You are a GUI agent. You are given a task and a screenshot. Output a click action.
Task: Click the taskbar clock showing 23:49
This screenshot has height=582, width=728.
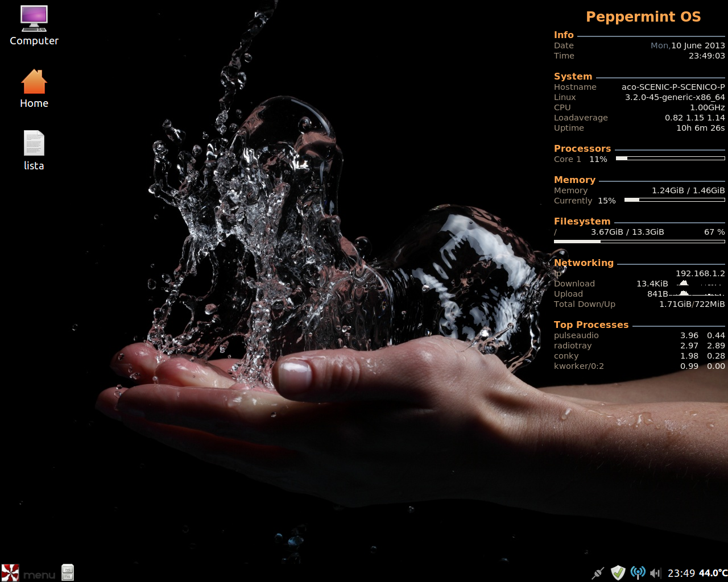pos(681,573)
